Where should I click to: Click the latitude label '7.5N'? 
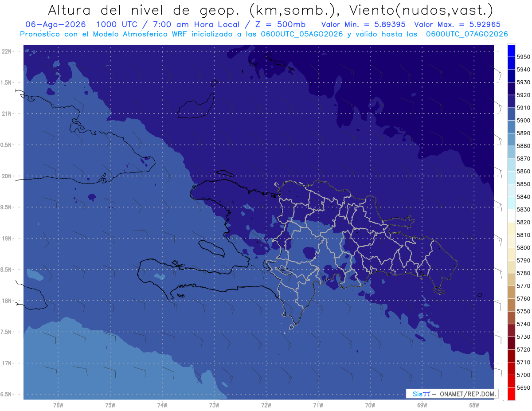point(6,332)
